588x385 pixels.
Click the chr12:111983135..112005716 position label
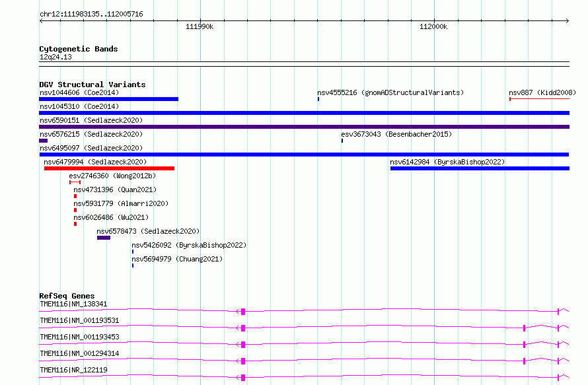pyautogui.click(x=91, y=15)
